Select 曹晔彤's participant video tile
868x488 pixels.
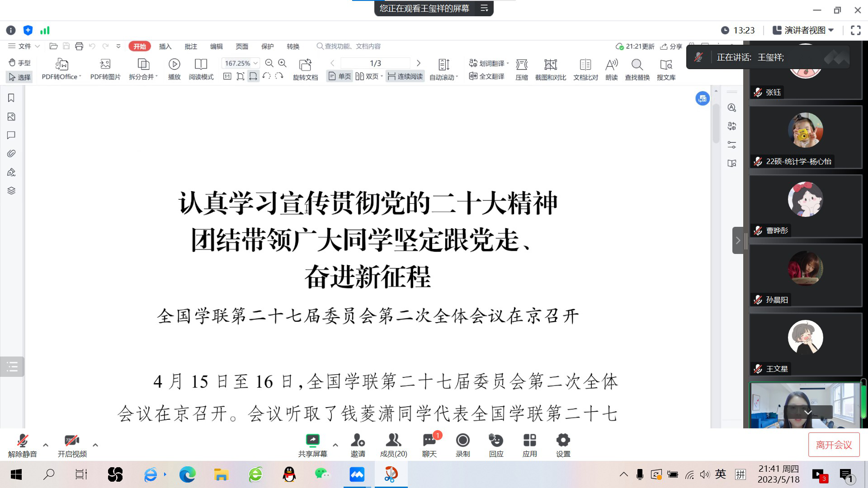(x=805, y=206)
